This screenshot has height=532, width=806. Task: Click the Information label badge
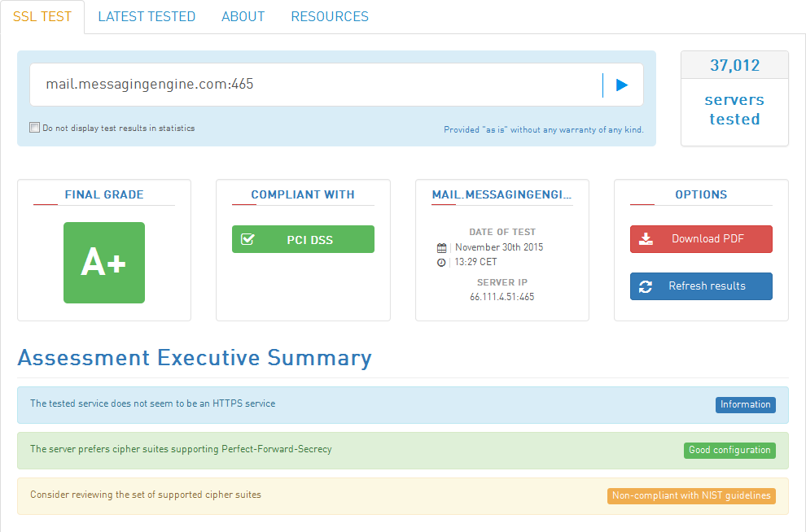[x=745, y=404]
